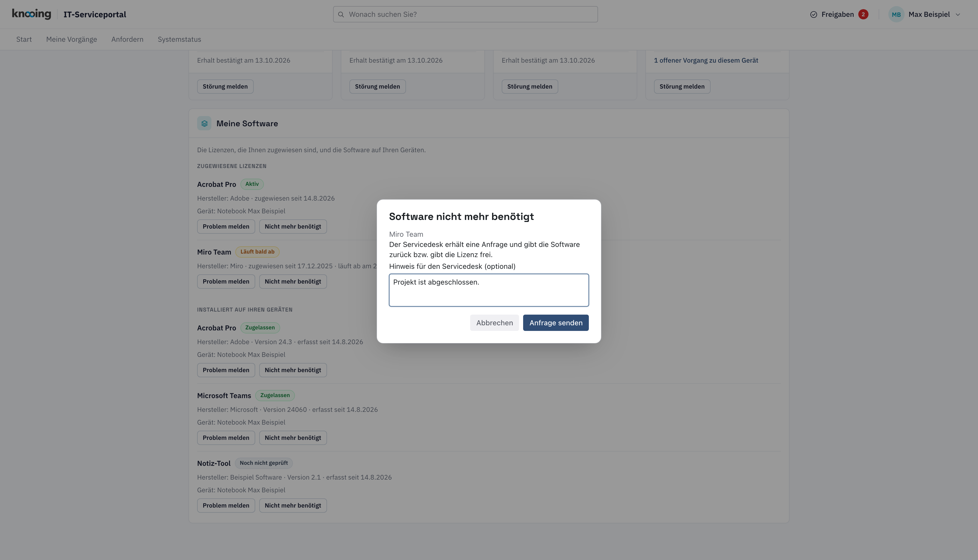
Task: Click Problem melden for Miro Team
Action: point(226,282)
